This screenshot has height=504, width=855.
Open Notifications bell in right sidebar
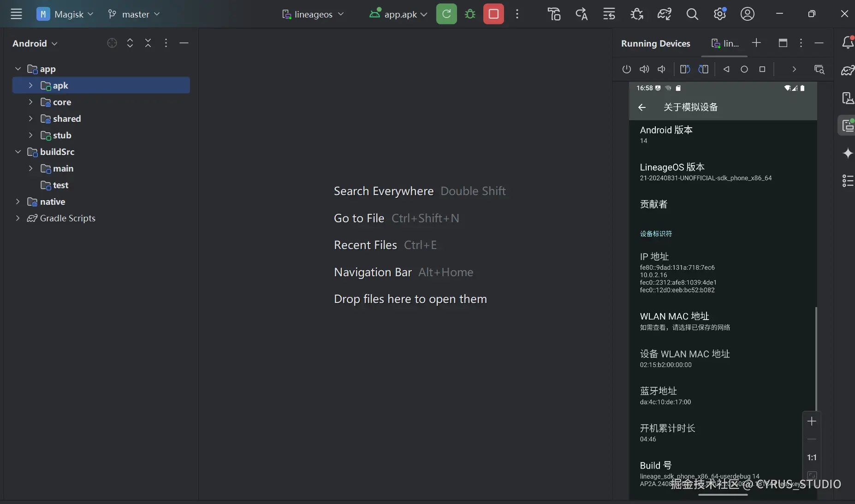(x=848, y=43)
